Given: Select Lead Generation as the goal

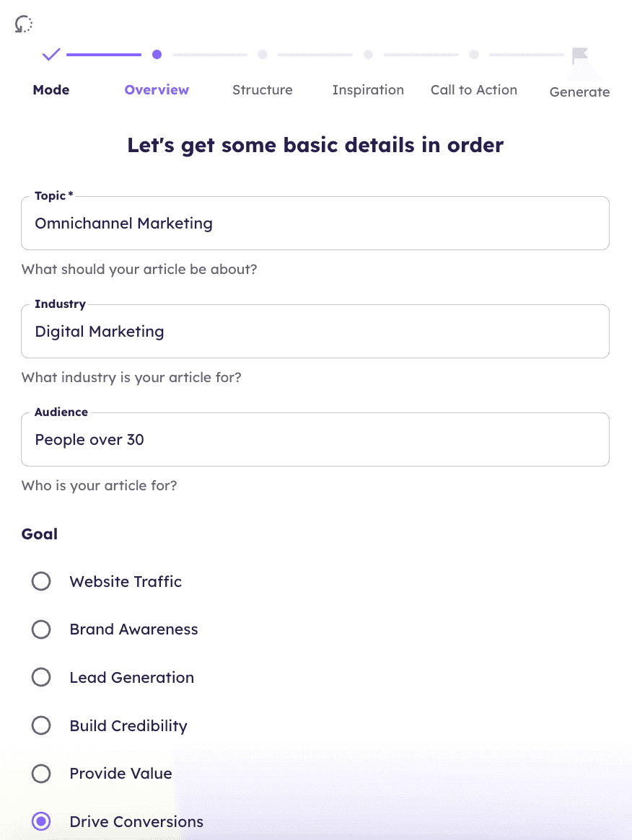Looking at the screenshot, I should coord(41,678).
